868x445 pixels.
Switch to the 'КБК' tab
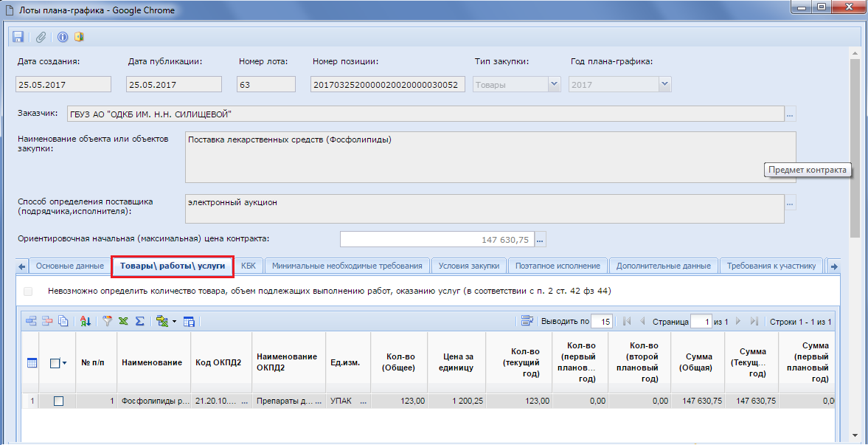point(249,266)
